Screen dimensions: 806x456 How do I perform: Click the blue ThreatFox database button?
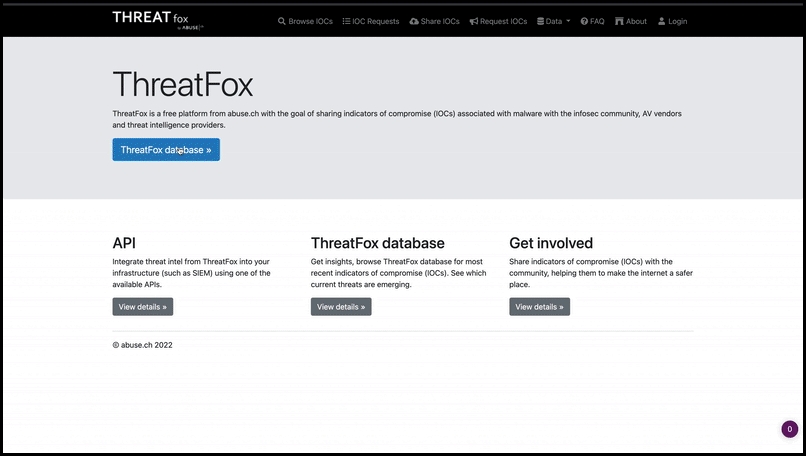coord(166,150)
